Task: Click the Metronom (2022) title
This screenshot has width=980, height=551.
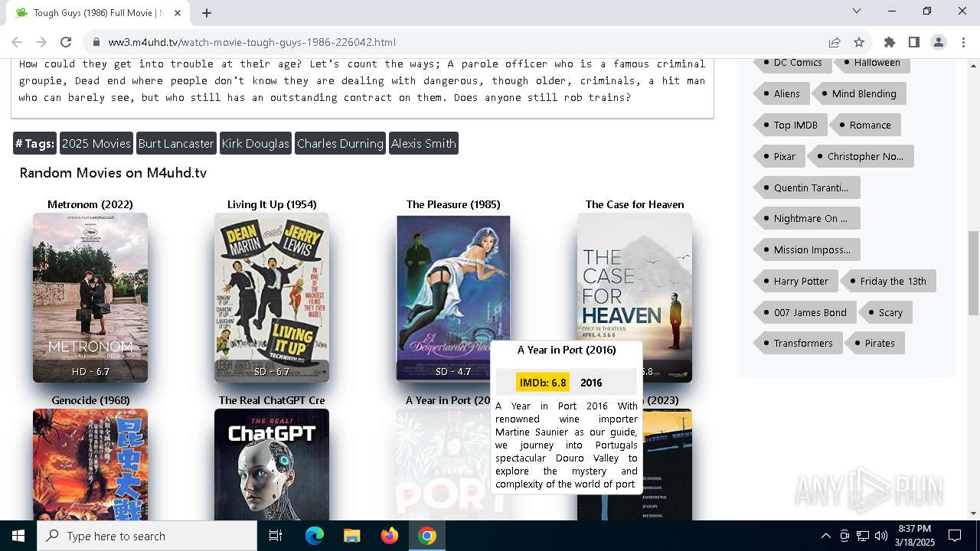Action: 90,204
